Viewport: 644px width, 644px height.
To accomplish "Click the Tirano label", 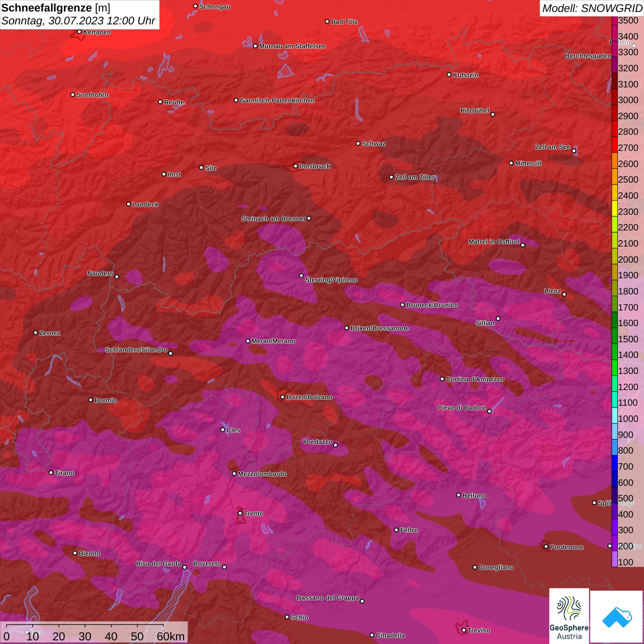I will coord(64,473).
